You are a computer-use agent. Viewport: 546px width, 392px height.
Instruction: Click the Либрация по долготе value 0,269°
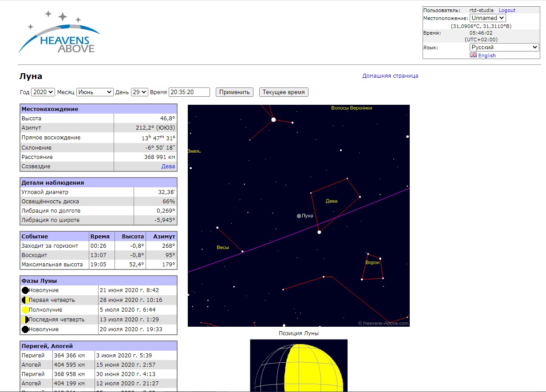(166, 211)
